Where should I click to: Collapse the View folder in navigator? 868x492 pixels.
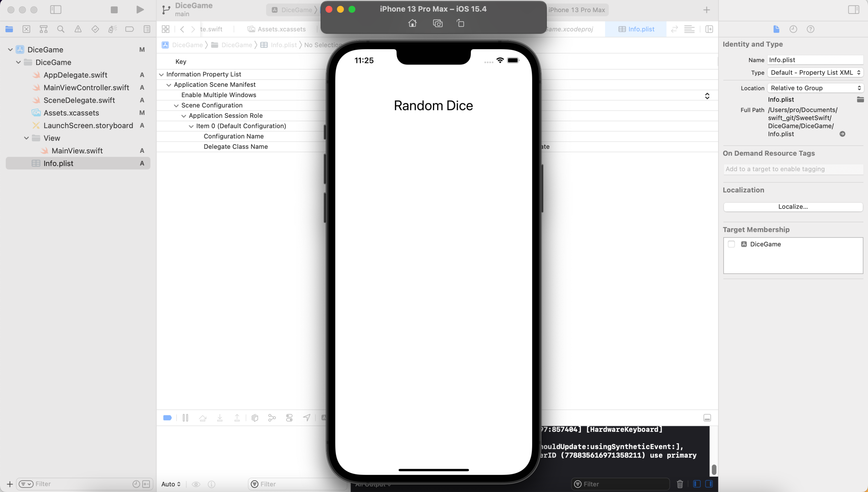tap(26, 138)
